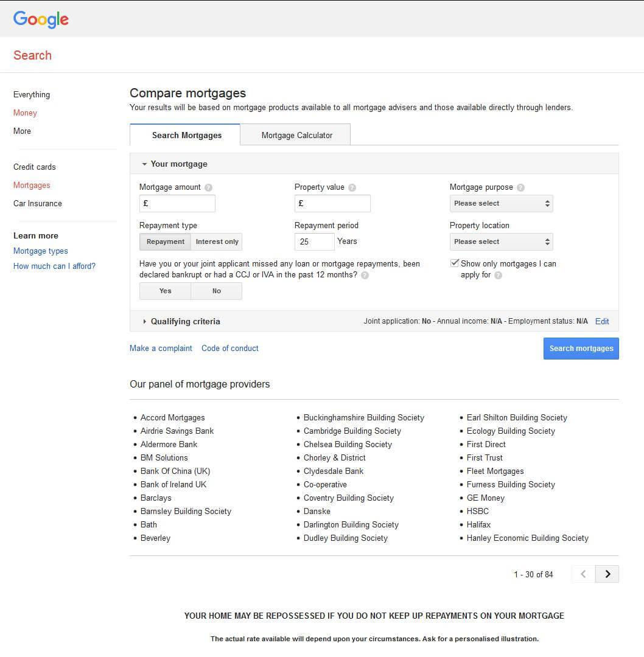Click 'Chorley & District' provider
This screenshot has width=644, height=657.
tap(335, 458)
